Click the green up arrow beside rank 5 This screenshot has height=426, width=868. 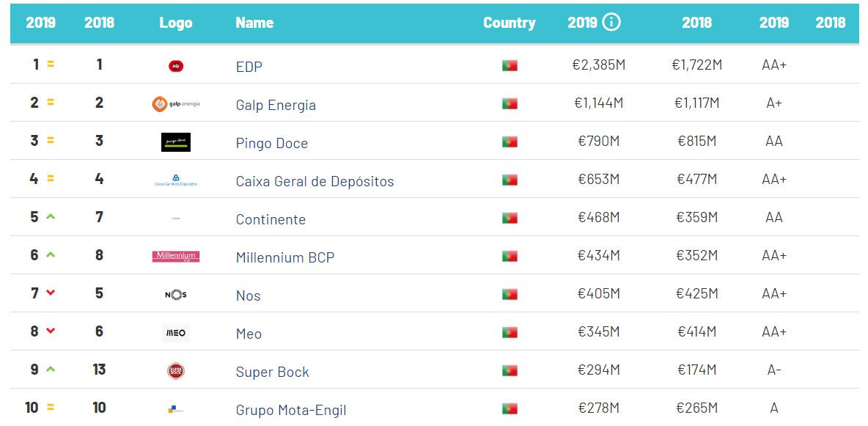click(51, 216)
